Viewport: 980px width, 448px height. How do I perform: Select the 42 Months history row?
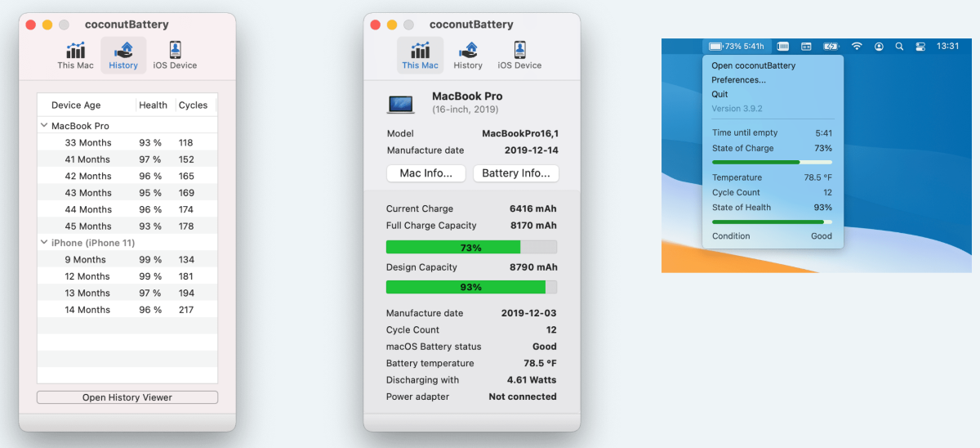click(x=127, y=176)
